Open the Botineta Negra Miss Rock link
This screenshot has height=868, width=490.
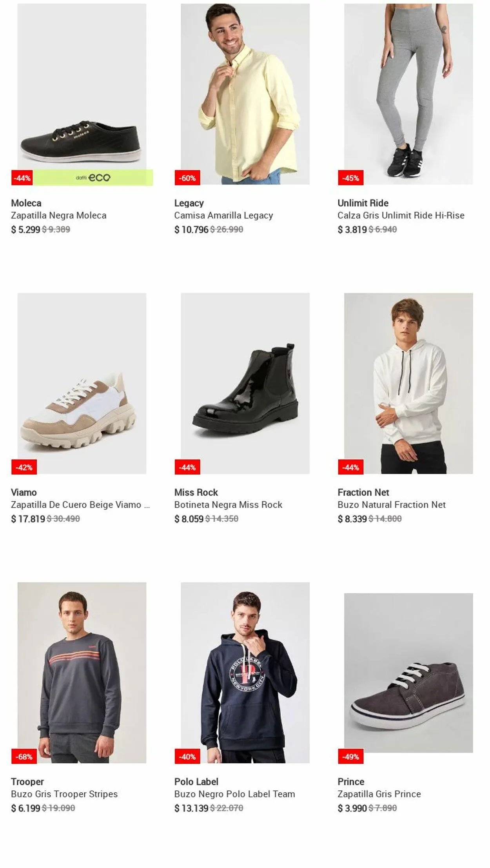click(x=228, y=505)
